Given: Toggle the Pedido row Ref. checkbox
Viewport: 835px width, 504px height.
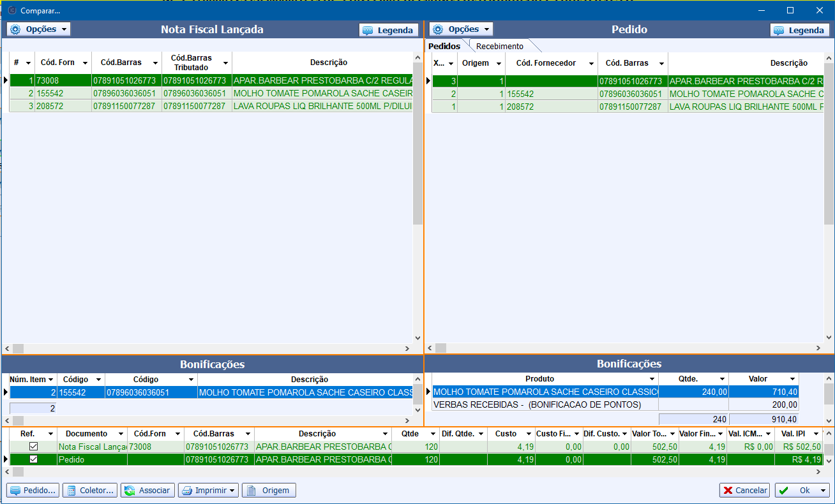Looking at the screenshot, I should coord(33,459).
